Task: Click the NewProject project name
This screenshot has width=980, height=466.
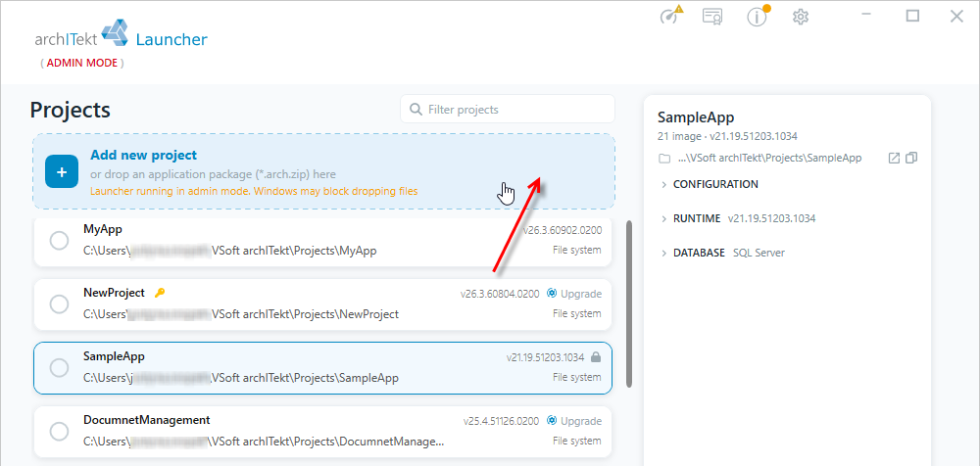Action: point(114,293)
